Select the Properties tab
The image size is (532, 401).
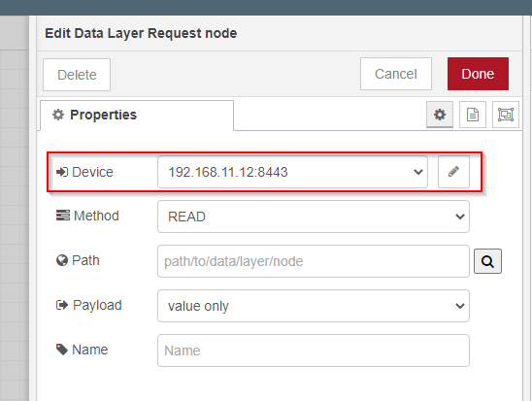tap(137, 115)
